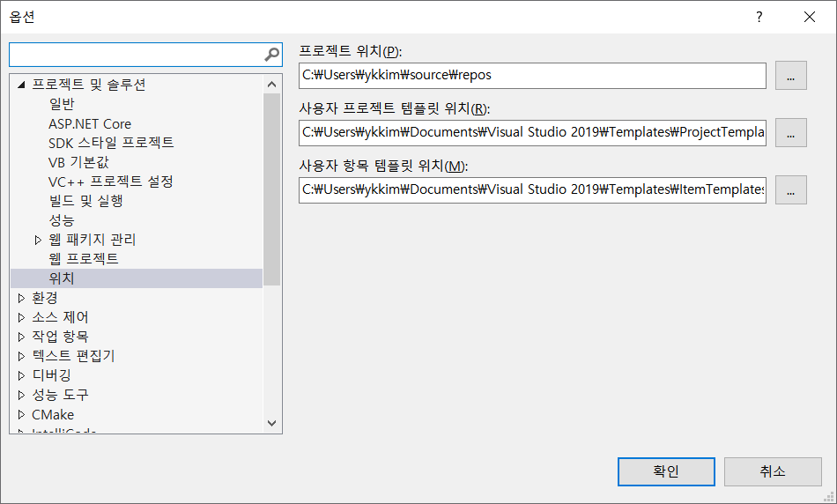837x504 pixels.
Task: Click the search magnifier icon
Action: [x=272, y=55]
